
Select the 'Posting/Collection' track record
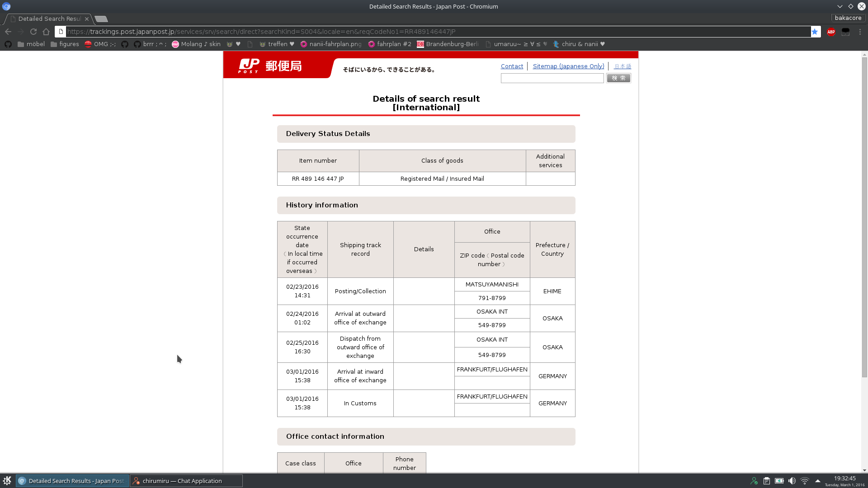360,291
